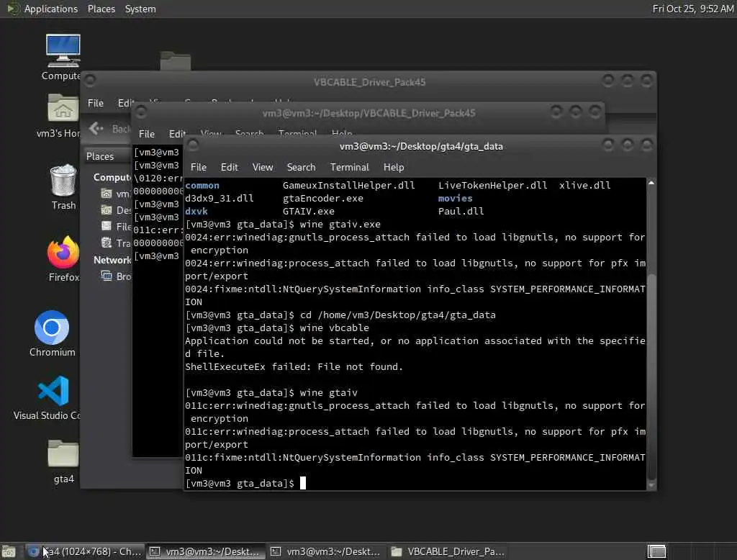Click scrollbar up arrow in gta_data terminal
The width and height of the screenshot is (737, 560).
[651, 183]
